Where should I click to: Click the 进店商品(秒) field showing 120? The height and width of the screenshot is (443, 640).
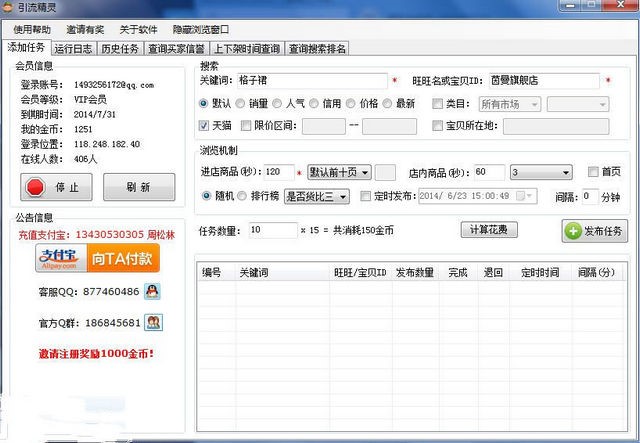279,172
